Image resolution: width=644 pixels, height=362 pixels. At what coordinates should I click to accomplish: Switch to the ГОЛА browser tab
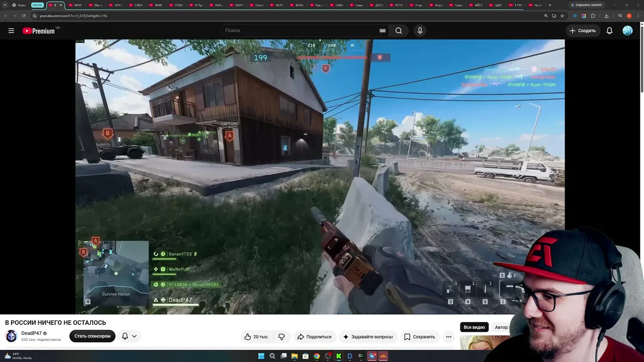[x=177, y=5]
